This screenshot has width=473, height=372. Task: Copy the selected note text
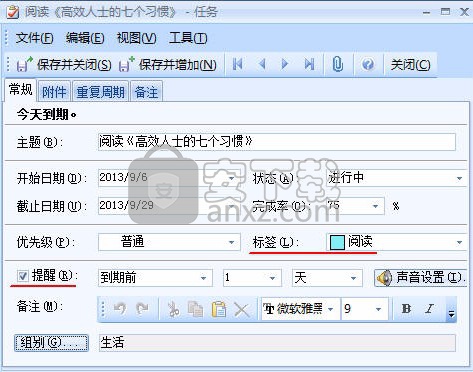tap(196, 309)
